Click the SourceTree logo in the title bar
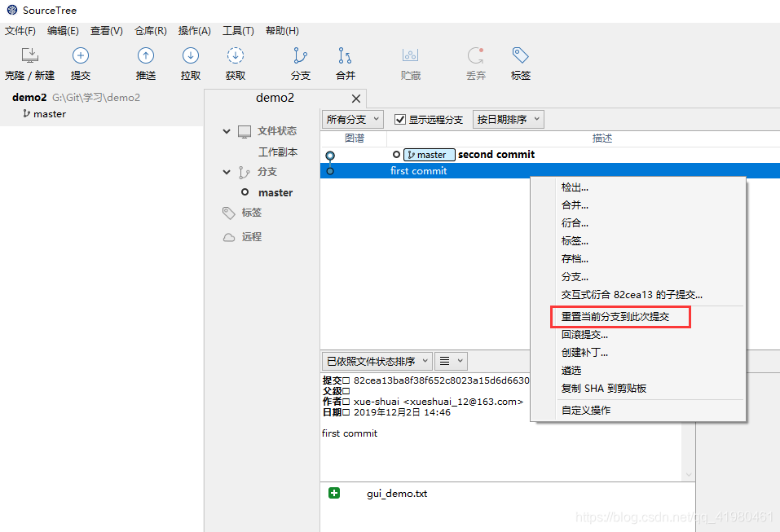780x532 pixels. tap(12, 10)
